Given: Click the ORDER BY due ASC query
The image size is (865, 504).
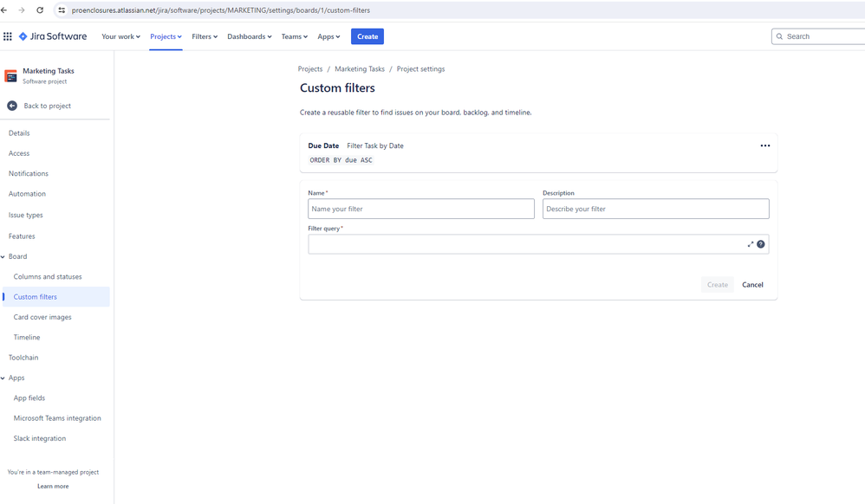Looking at the screenshot, I should pos(341,160).
